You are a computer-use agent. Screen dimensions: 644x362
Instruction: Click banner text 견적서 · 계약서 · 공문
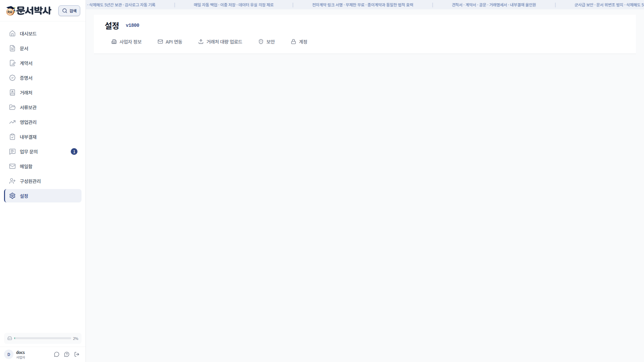point(494,5)
